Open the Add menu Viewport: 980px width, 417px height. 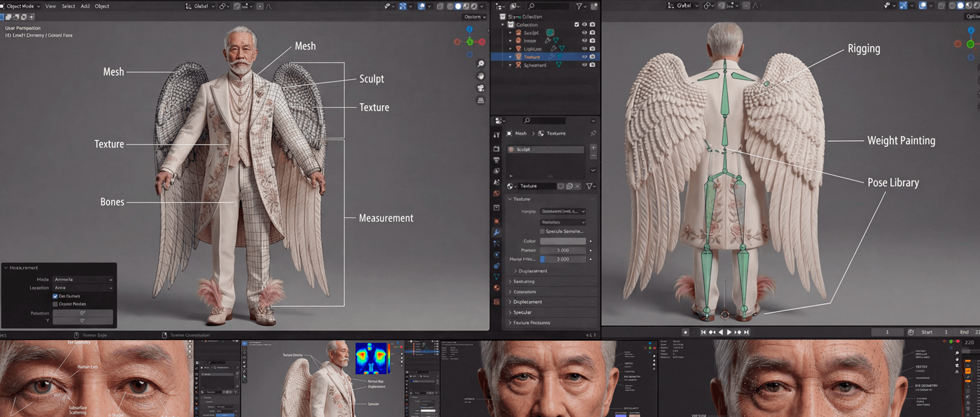85,6
